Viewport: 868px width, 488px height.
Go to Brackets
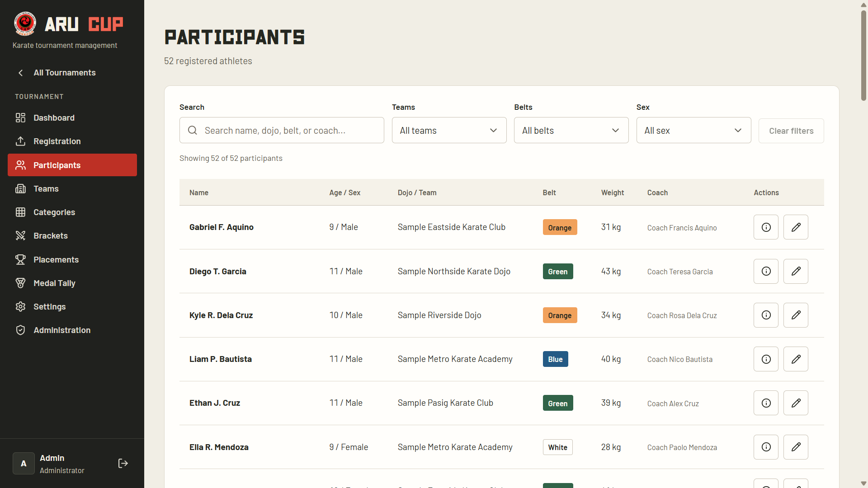72,235
